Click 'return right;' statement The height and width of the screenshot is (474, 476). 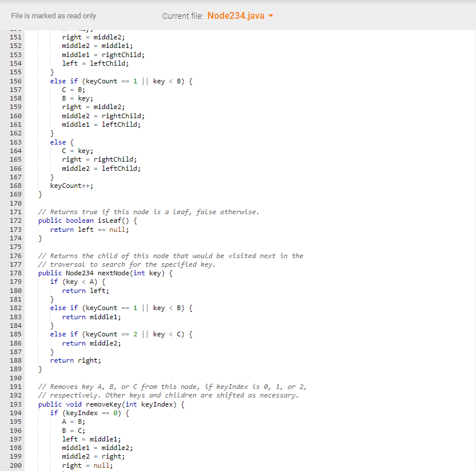click(x=75, y=360)
